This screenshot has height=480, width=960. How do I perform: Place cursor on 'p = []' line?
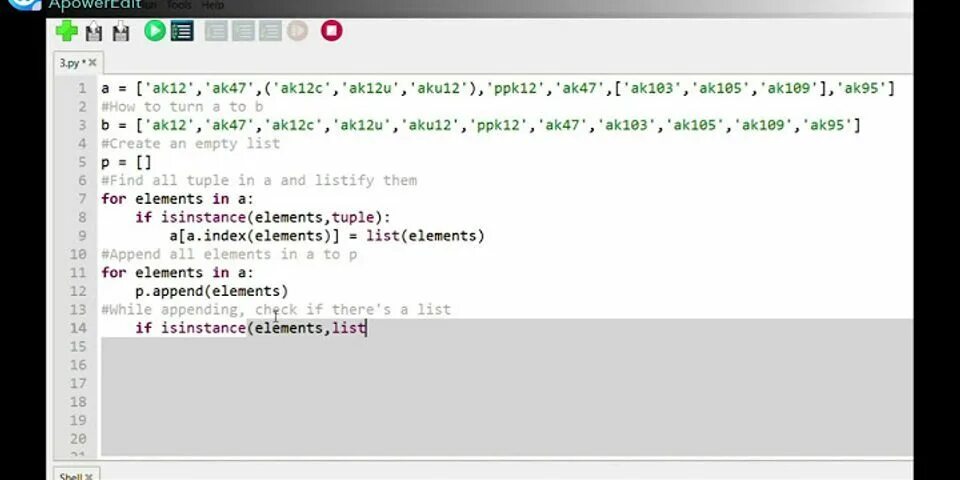126,162
